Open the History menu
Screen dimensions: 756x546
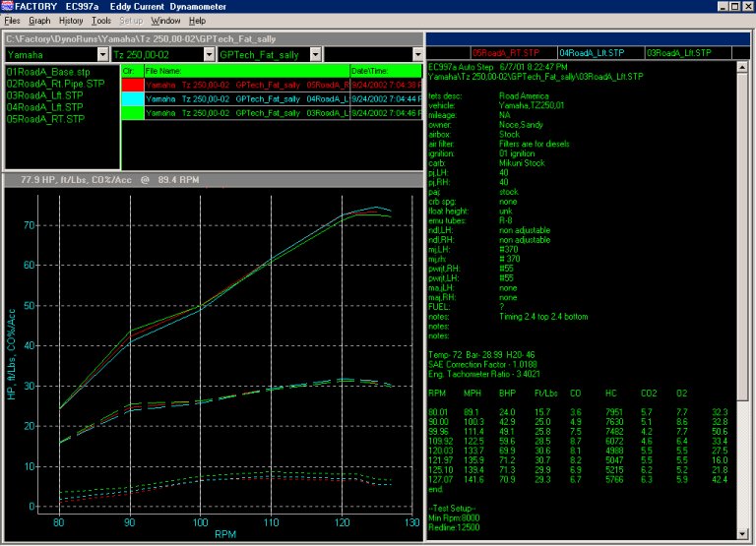point(71,20)
